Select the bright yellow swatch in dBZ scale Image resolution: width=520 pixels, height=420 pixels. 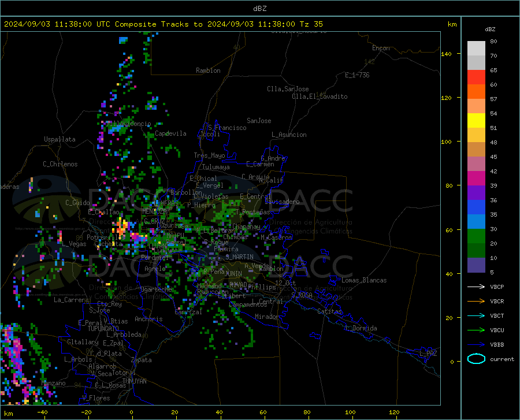(x=476, y=121)
